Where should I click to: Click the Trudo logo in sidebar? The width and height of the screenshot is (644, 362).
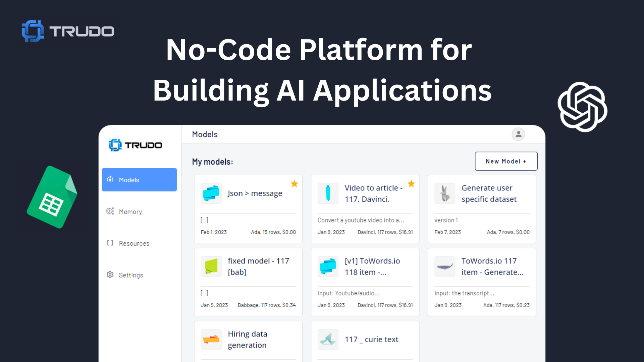coord(136,145)
